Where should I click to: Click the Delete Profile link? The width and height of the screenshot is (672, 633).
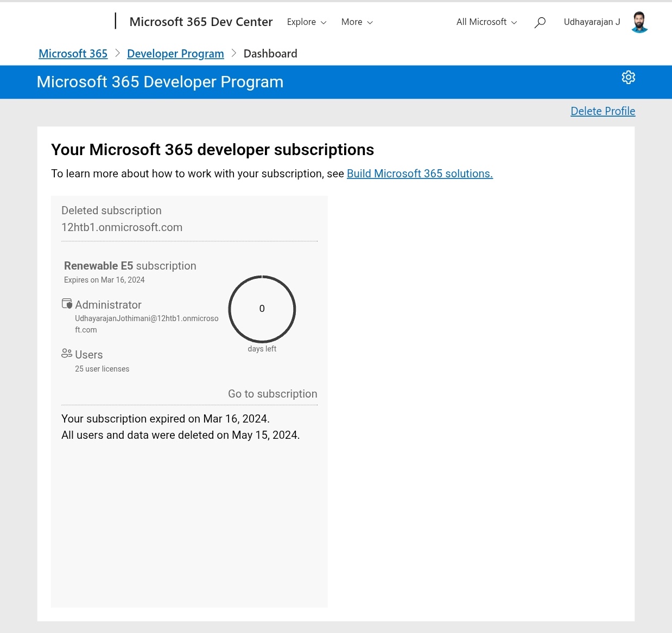tap(603, 111)
